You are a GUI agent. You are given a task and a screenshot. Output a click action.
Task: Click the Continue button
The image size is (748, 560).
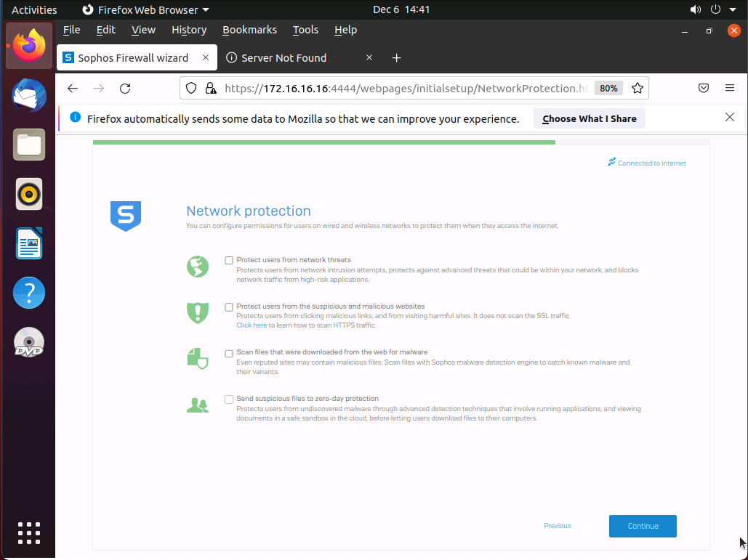(x=643, y=526)
